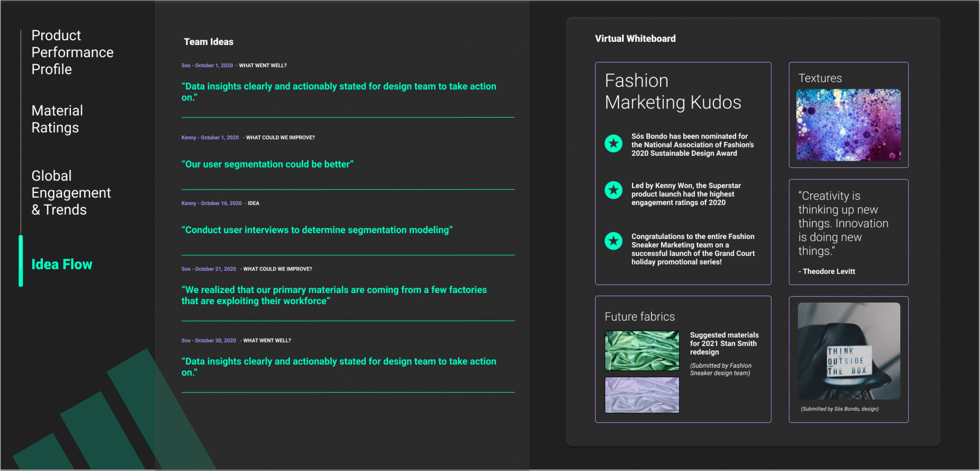
Task: Click the Fashion Marketing Kudos title
Action: coord(673,91)
